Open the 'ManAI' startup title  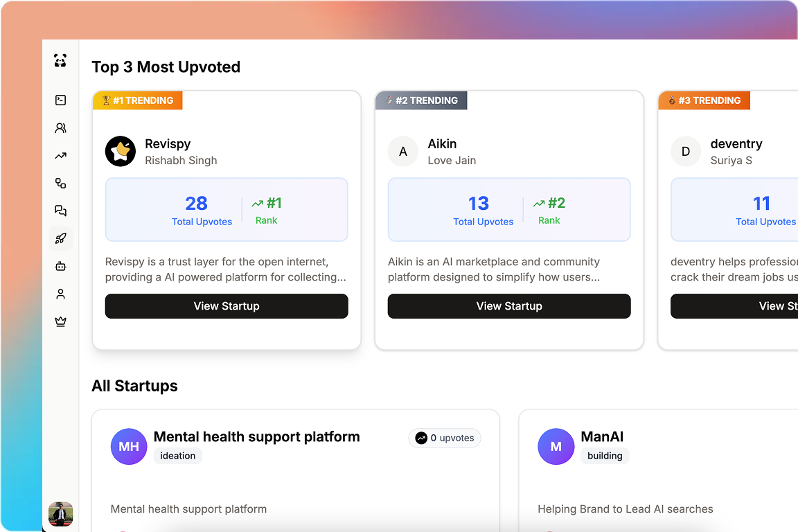(x=602, y=437)
